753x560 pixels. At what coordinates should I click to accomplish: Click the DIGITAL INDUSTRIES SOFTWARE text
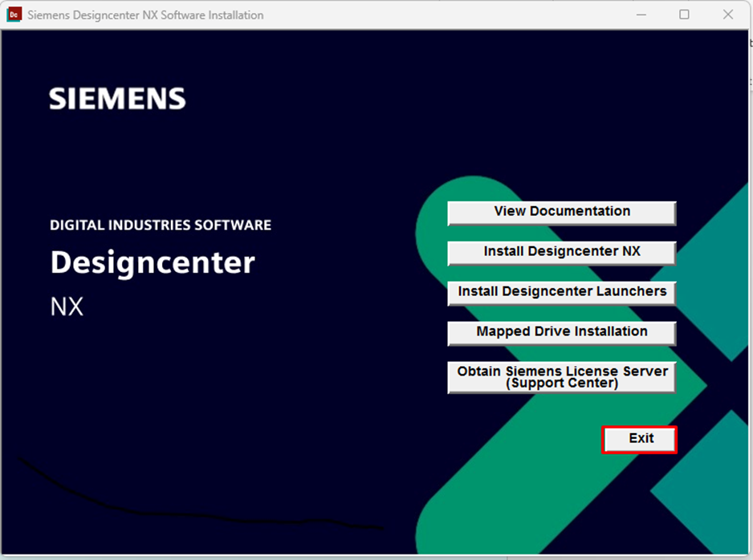tap(161, 225)
